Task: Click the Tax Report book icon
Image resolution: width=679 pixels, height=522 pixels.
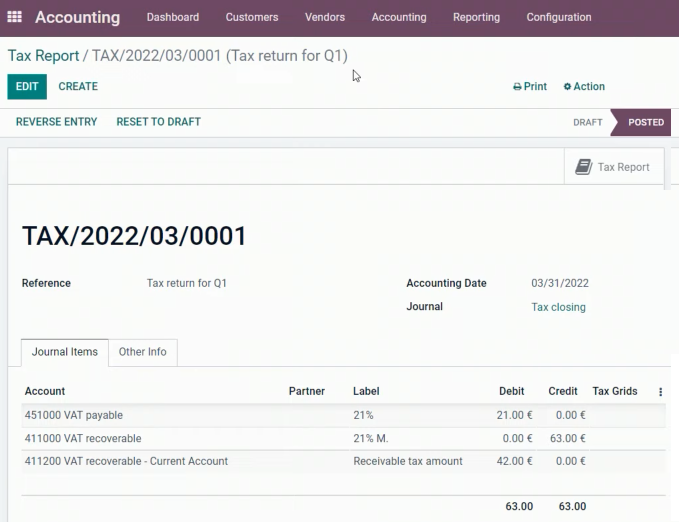Action: [583, 167]
